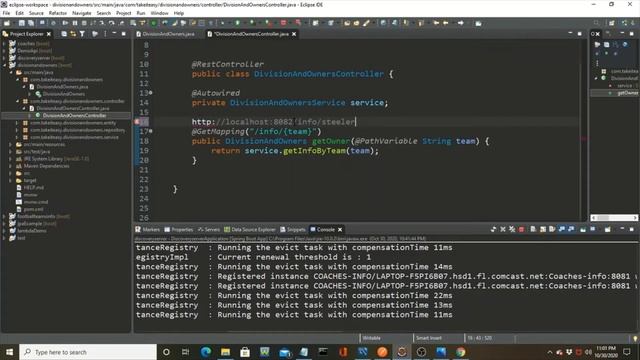Screen dimensions: 640x360
Task: Toggle Show Console on standard error change
Action: (x=571, y=229)
